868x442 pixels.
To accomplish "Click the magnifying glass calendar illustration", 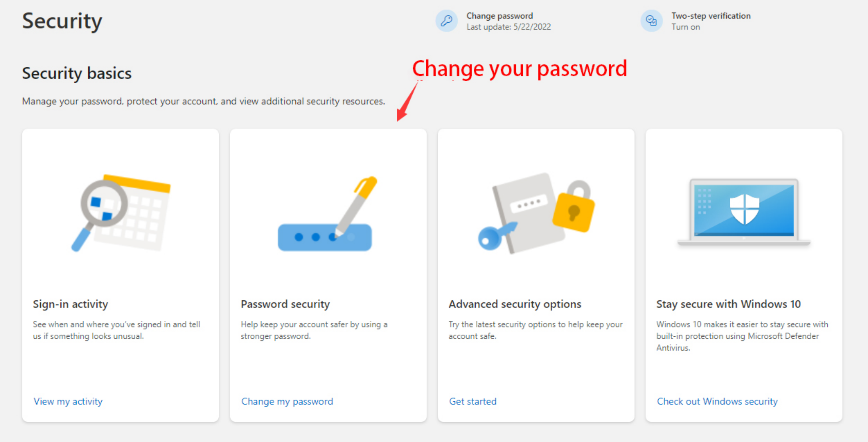I will tap(120, 213).
